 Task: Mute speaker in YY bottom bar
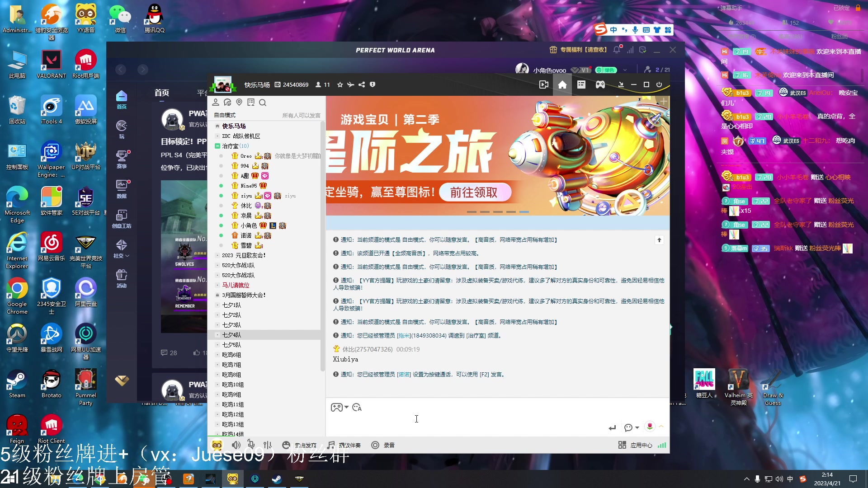pyautogui.click(x=236, y=445)
